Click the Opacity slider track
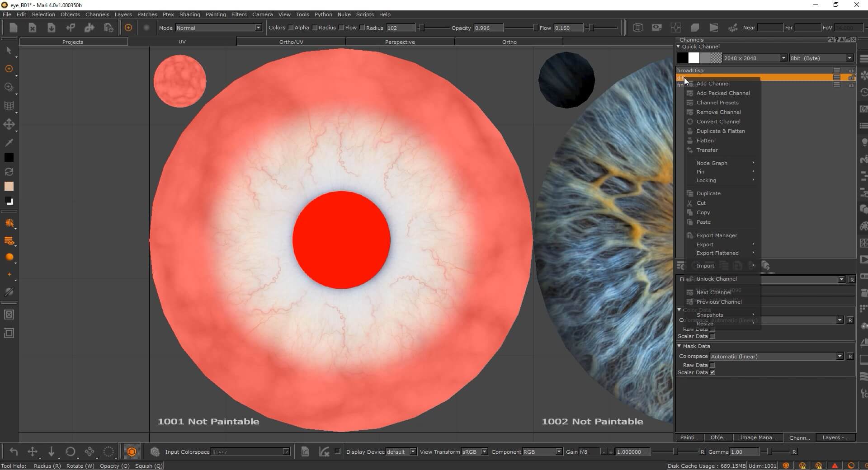868x470 pixels. click(x=521, y=28)
